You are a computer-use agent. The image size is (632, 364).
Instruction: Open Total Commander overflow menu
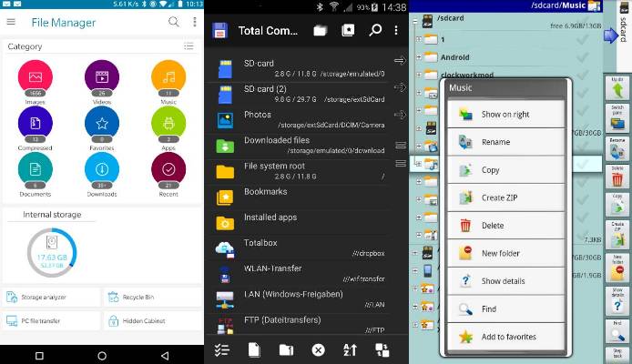click(x=396, y=30)
